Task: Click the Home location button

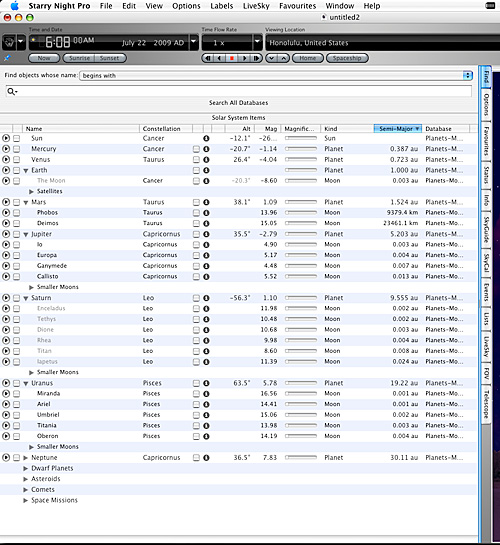Action: pos(308,58)
